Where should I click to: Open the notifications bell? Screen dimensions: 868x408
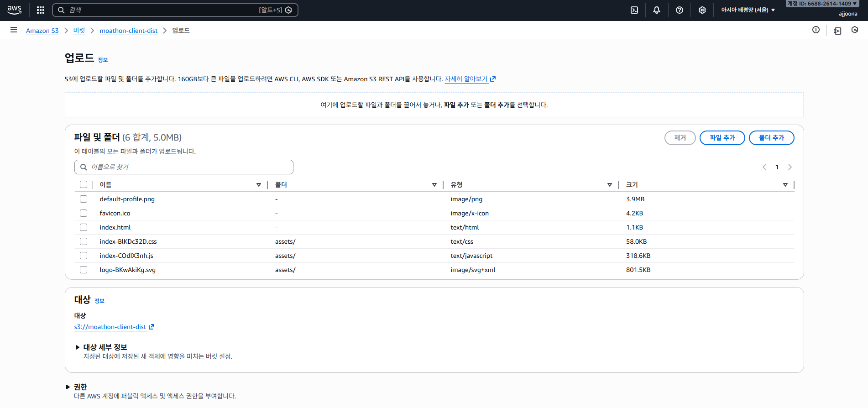pyautogui.click(x=657, y=10)
